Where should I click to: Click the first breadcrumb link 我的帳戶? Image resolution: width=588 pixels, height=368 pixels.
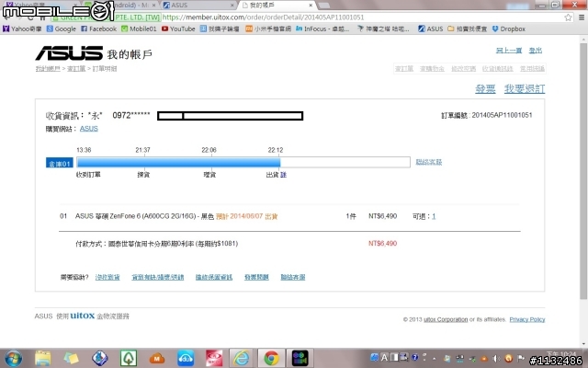pos(48,68)
